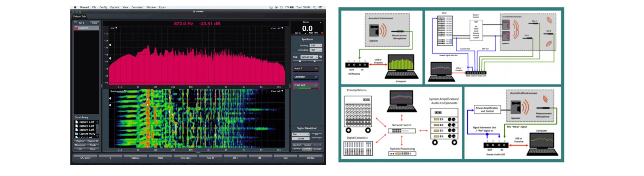Click the Recapture button
The image size is (644, 176).
80,145
